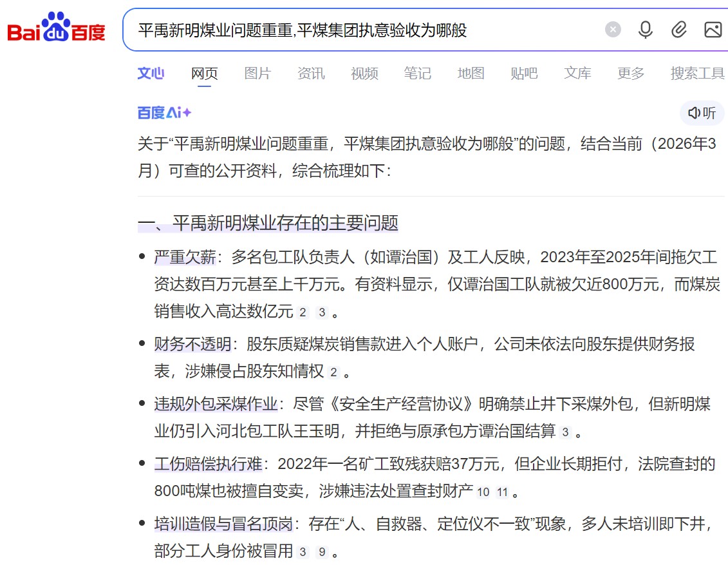The width and height of the screenshot is (728, 565).
Task: Open 搜索工具 to reveal filter options
Action: pyautogui.click(x=696, y=73)
